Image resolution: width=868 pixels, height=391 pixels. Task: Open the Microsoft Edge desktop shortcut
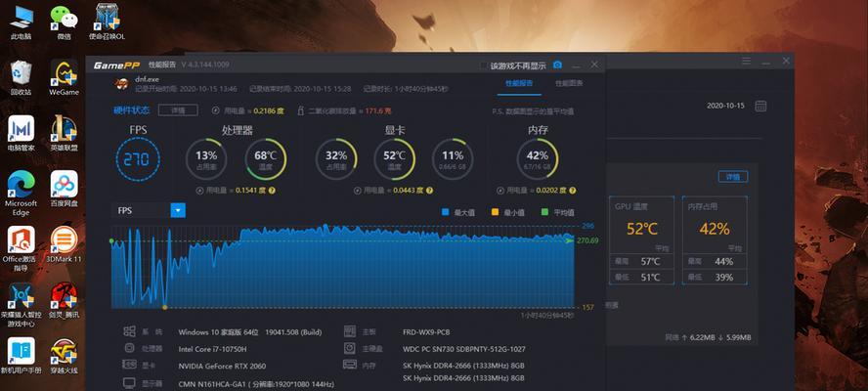pos(22,193)
